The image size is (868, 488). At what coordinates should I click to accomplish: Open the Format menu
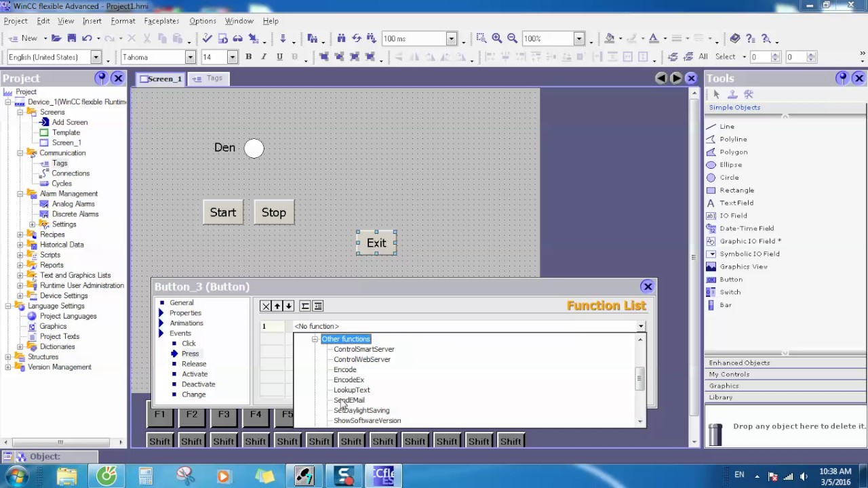123,21
